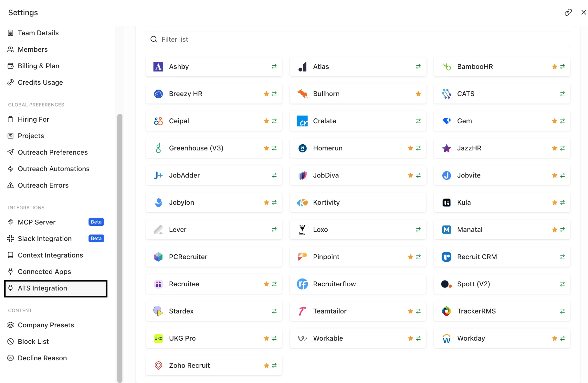The image size is (588, 383).
Task: Click the star icon on Bullhorn card
Action: coord(418,94)
